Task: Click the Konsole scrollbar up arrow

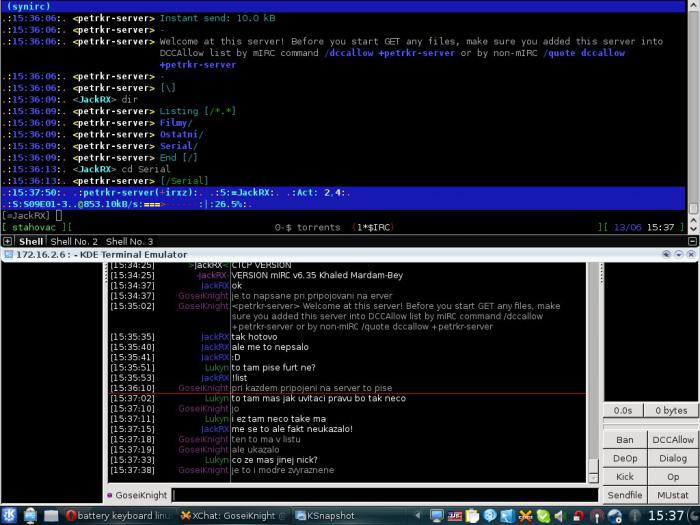Action: pos(693,220)
